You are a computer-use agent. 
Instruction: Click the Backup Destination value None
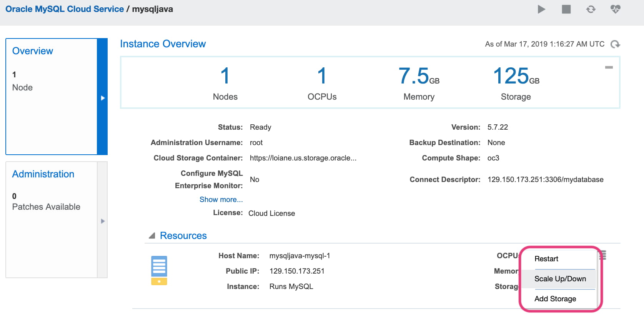tap(496, 143)
